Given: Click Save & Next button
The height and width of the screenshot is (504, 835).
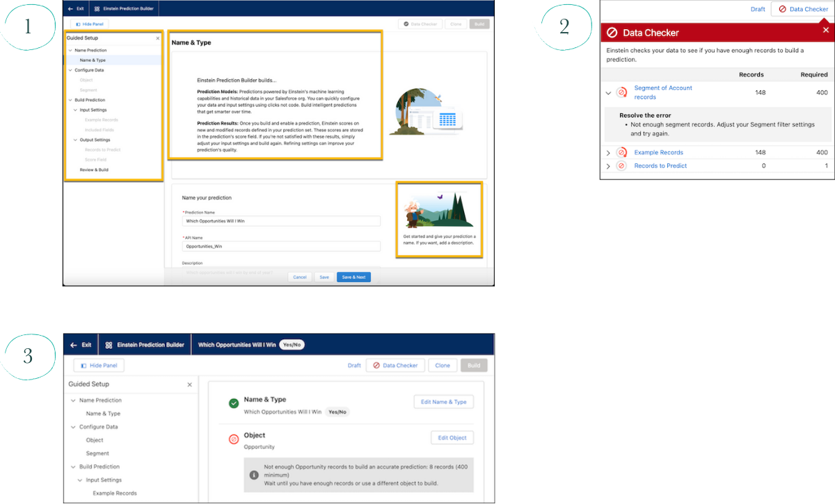Looking at the screenshot, I should pos(354,277).
